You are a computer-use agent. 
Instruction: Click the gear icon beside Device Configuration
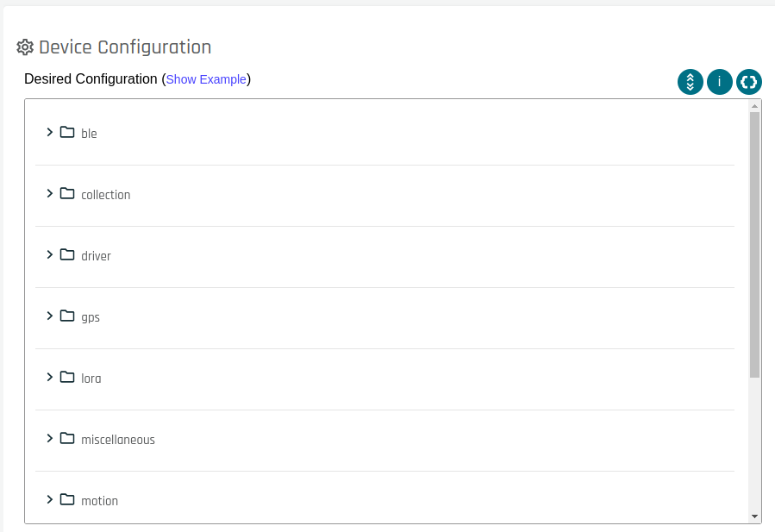point(25,47)
